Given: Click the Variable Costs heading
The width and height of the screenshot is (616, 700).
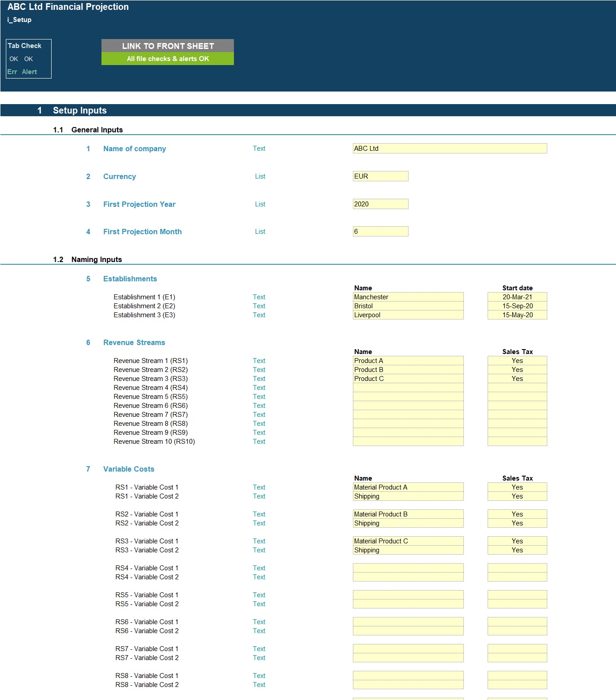Looking at the screenshot, I should tap(129, 469).
